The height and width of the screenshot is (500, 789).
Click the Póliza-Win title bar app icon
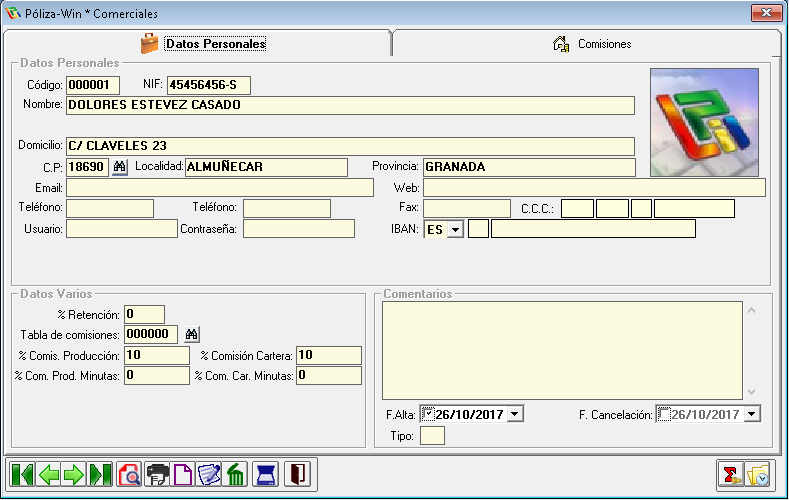click(13, 13)
